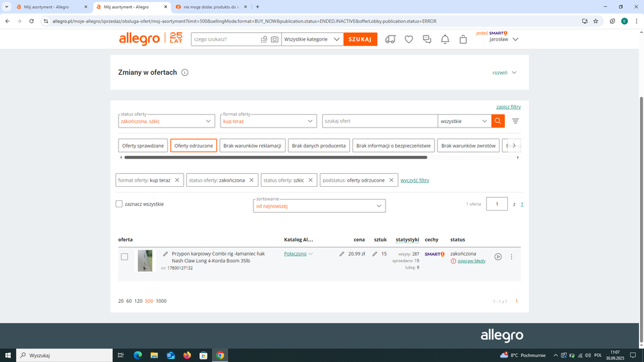The height and width of the screenshot is (362, 644).
Task: Edit the price using pencil icon
Action: coord(342,254)
